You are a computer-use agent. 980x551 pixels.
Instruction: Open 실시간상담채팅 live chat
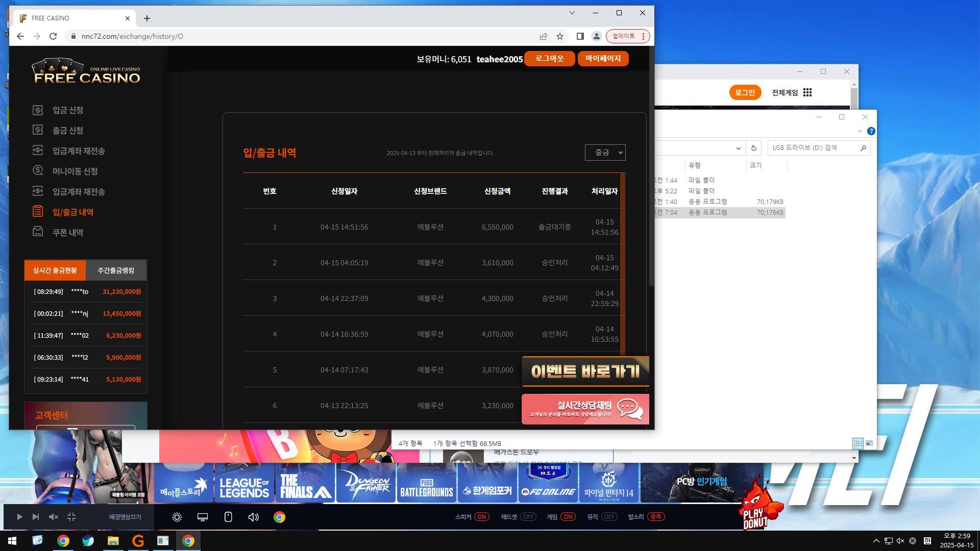[x=585, y=409]
